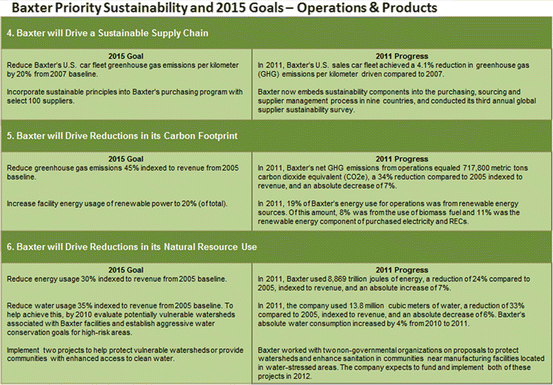Click the 'Reduce energy usage 30%' goal text

click(x=117, y=279)
